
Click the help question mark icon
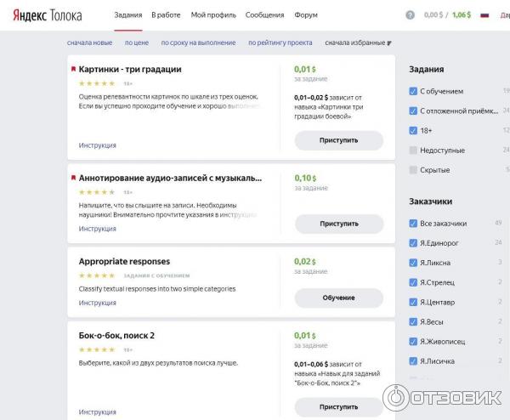(x=411, y=15)
